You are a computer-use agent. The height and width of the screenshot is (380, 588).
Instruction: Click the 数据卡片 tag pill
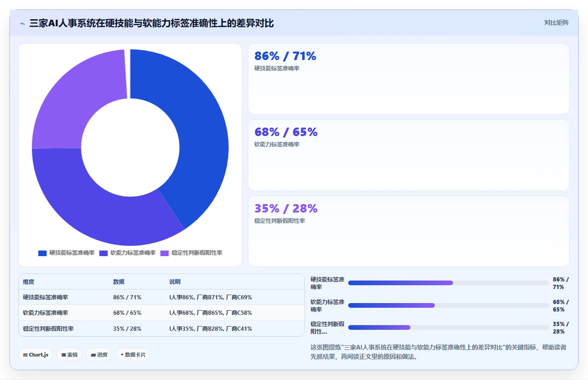point(133,355)
